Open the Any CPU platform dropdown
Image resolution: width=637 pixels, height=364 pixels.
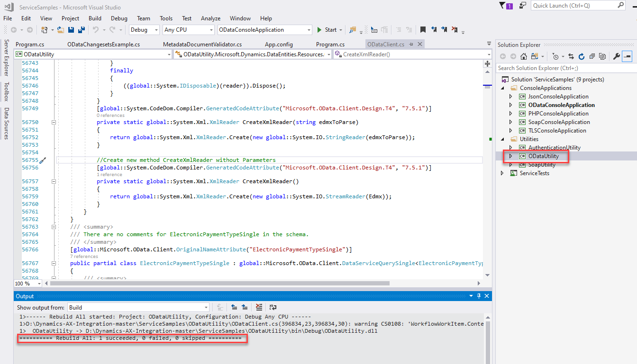pyautogui.click(x=188, y=30)
